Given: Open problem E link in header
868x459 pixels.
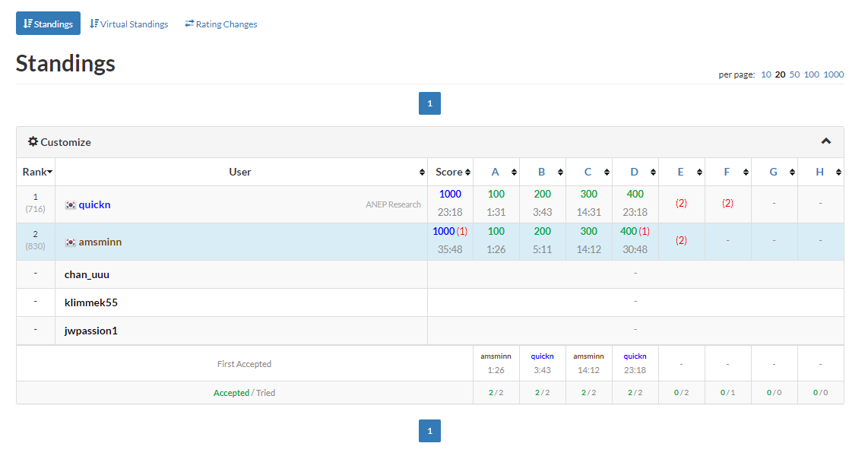Looking at the screenshot, I should (x=680, y=172).
